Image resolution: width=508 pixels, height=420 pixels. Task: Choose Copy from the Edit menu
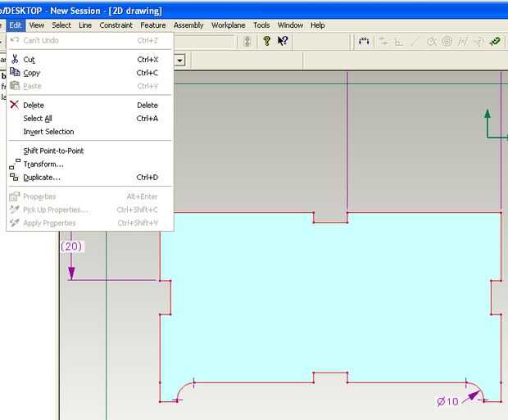pyautogui.click(x=90, y=73)
